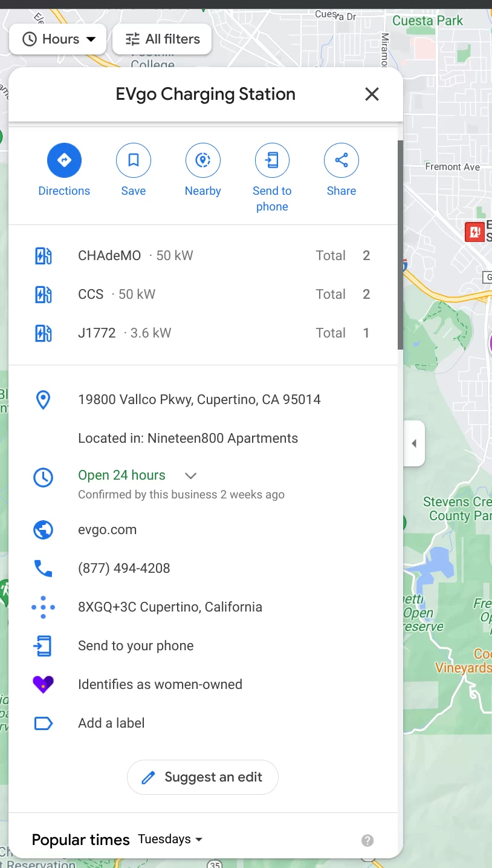Click the Suggest an edit button
This screenshot has height=868, width=492.
coord(202,777)
